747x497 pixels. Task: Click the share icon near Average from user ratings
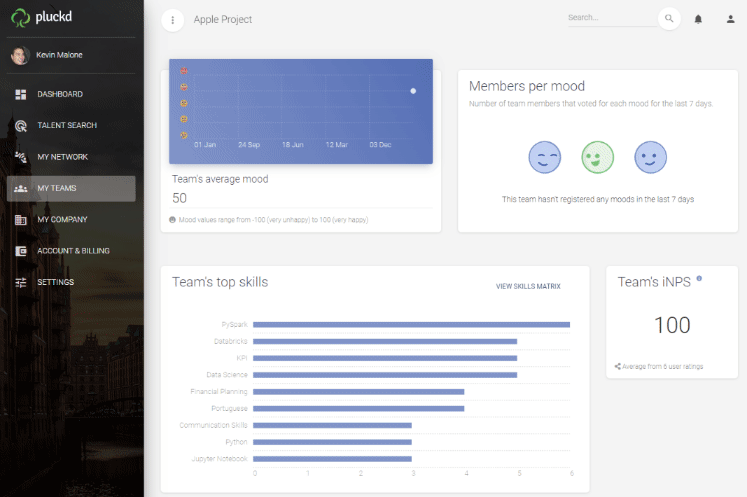(617, 366)
